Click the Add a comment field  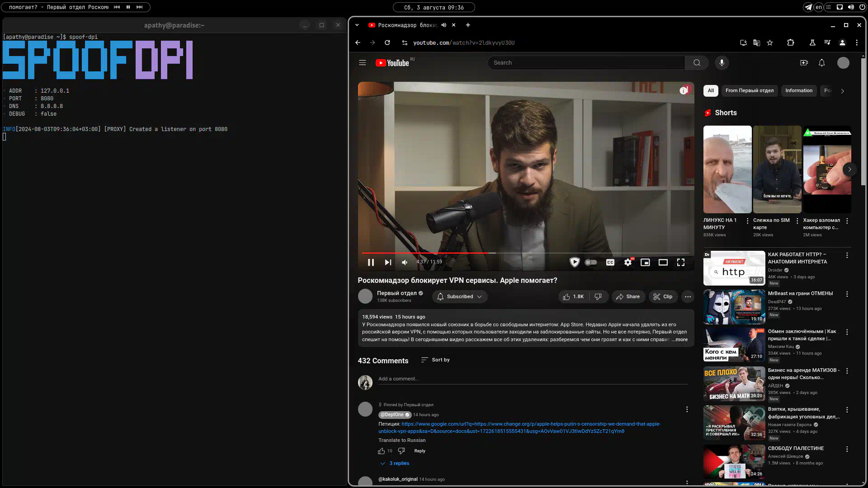533,379
